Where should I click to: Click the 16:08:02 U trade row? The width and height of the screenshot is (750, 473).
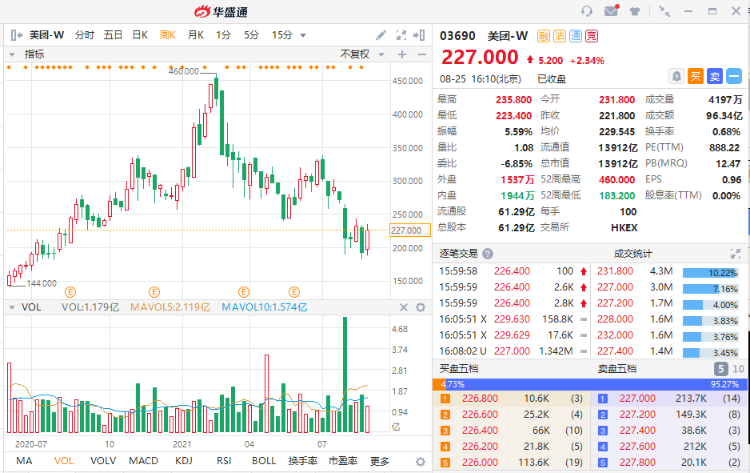click(513, 351)
